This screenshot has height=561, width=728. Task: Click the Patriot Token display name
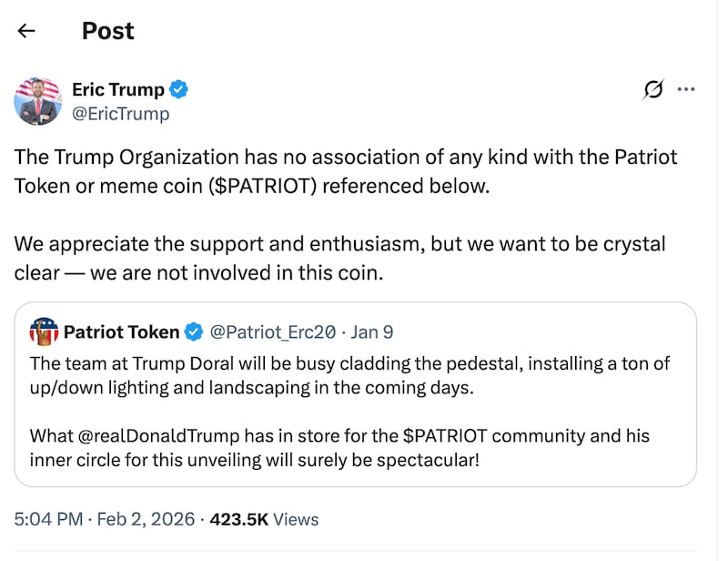tap(120, 331)
